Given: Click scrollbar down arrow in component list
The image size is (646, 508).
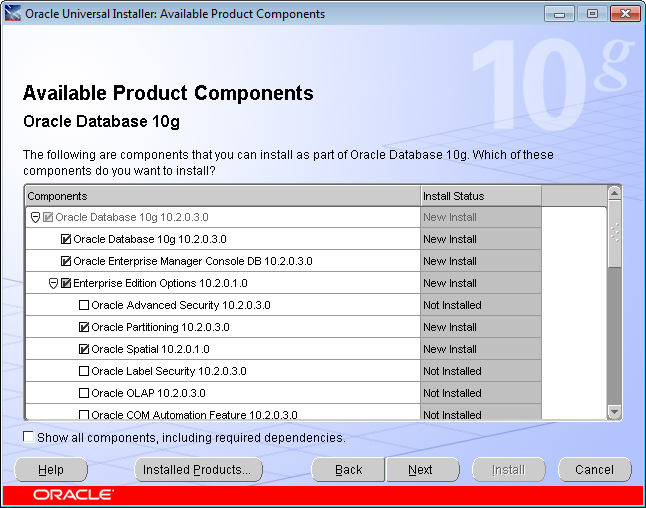Looking at the screenshot, I should tap(614, 412).
